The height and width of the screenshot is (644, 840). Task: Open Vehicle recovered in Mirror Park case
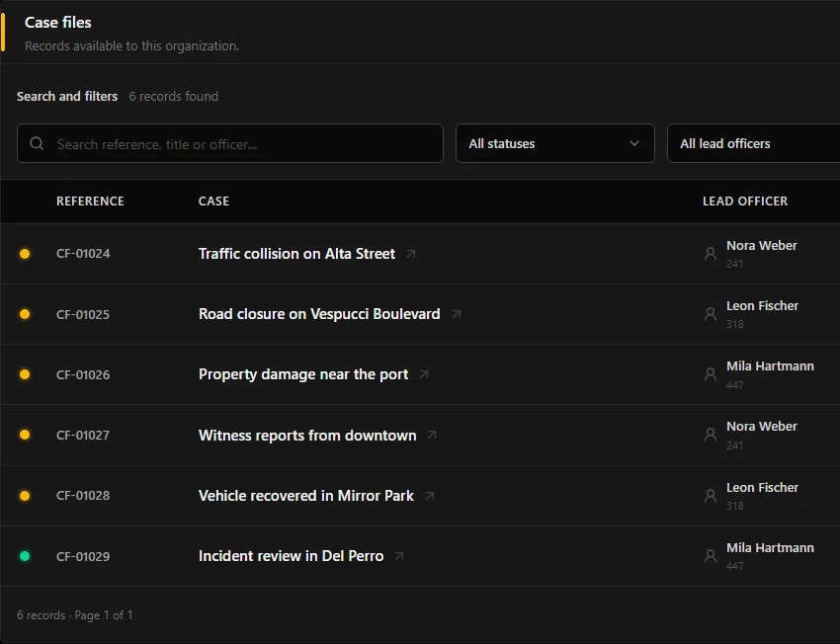coord(306,496)
